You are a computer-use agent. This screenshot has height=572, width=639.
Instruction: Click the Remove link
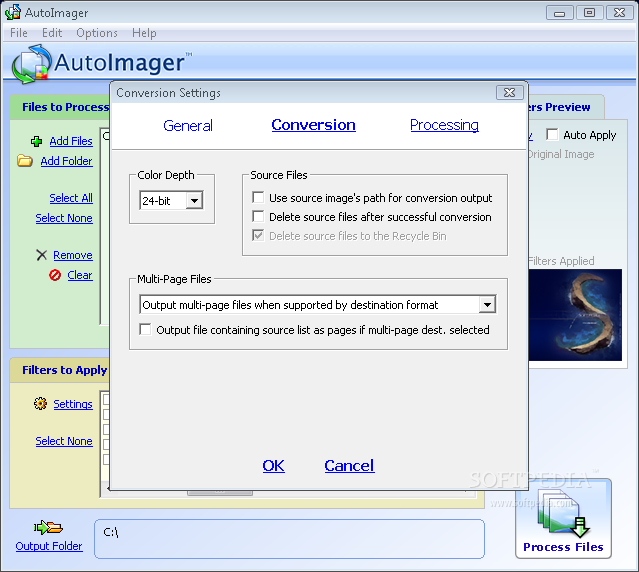click(73, 255)
